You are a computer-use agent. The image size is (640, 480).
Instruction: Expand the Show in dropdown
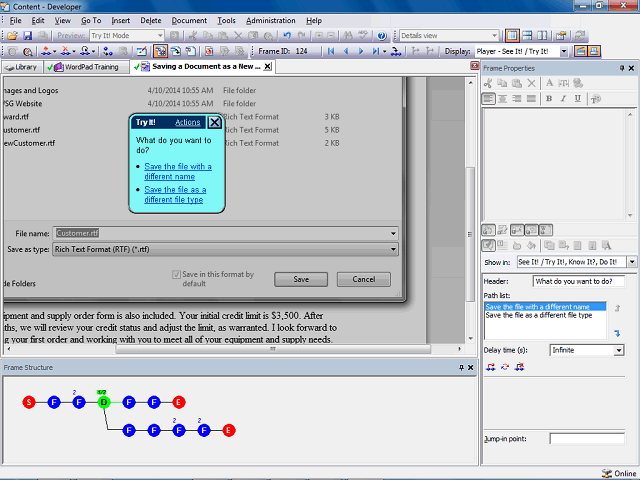click(632, 262)
